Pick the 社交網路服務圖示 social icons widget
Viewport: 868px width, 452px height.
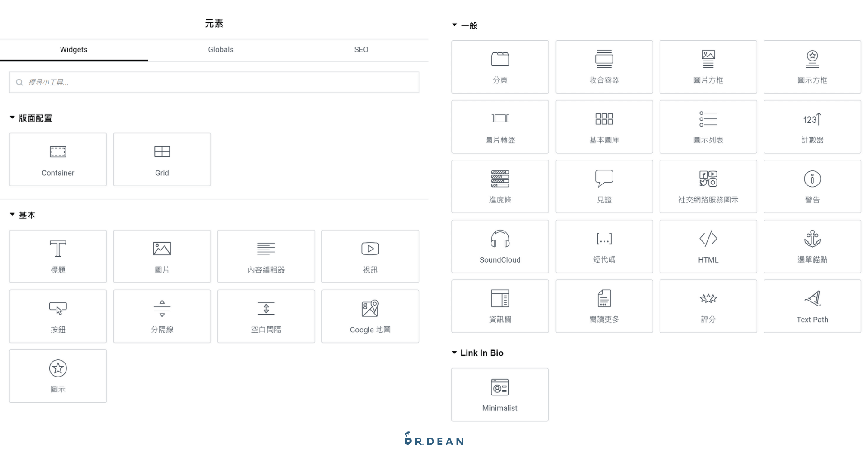click(708, 186)
